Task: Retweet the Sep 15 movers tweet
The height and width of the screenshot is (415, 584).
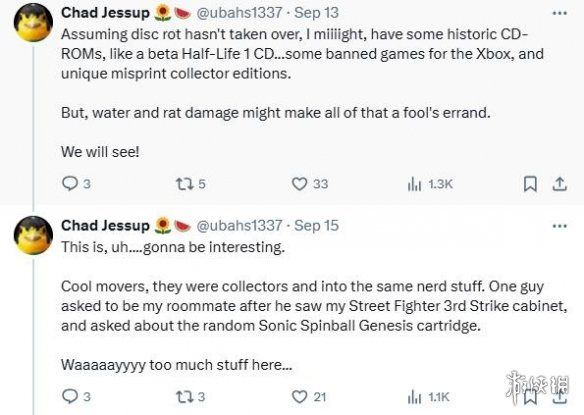Action: [x=184, y=396]
